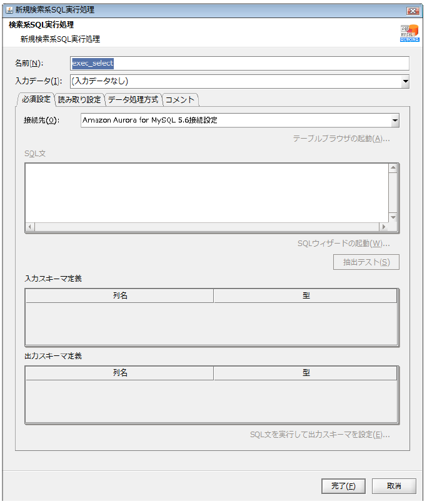Screen dimensions: 427x504
Task: Close the 新規検索系SQL実行処理 dialog
Action: [x=413, y=11]
